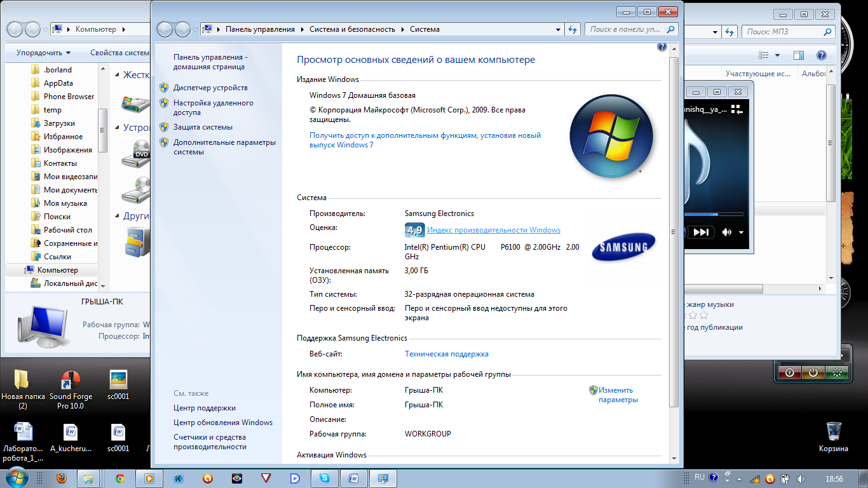Open the МП3 window address bar dropdown

(716, 32)
